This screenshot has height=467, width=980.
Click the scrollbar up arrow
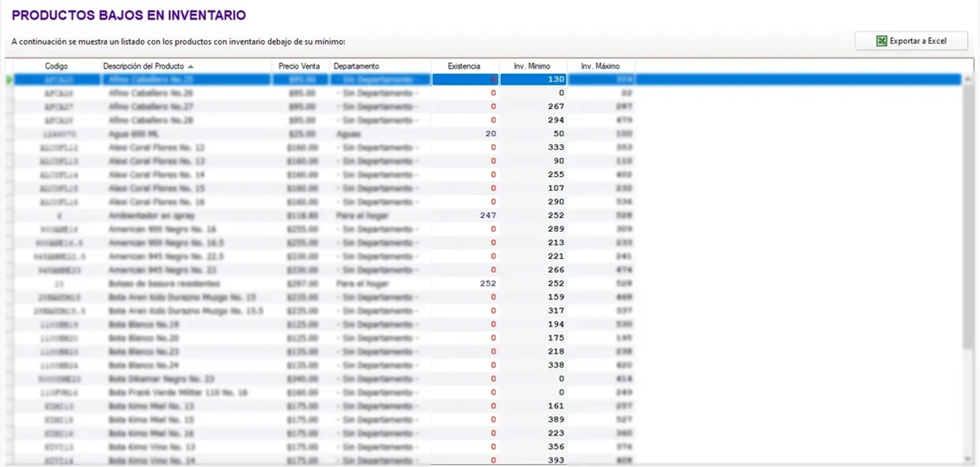click(967, 79)
